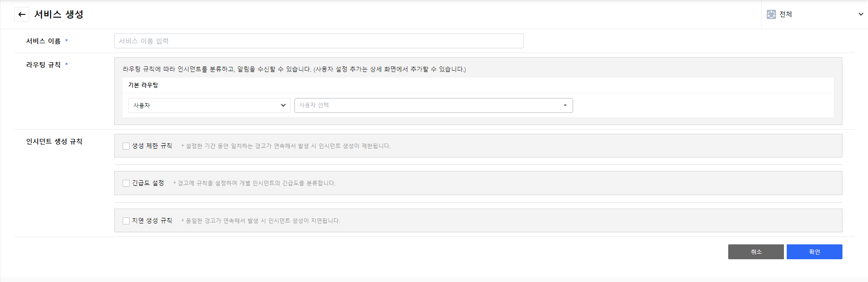
Task: Click the 라우팅 규칙 field label
Action: pyautogui.click(x=43, y=65)
